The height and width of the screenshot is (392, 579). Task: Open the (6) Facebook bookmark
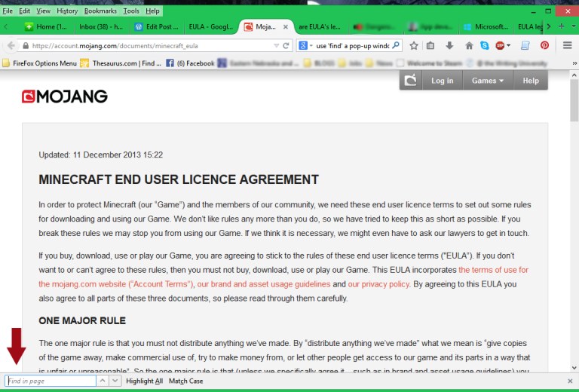[x=191, y=63]
